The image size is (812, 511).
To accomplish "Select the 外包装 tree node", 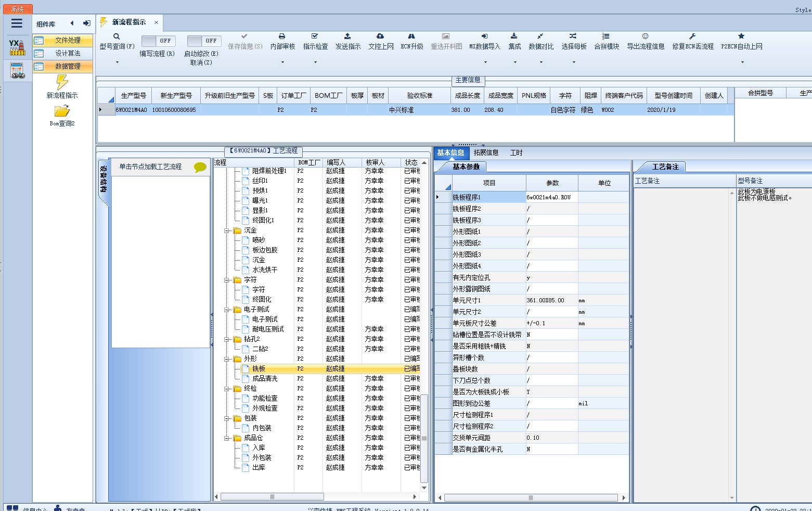I will tap(262, 457).
